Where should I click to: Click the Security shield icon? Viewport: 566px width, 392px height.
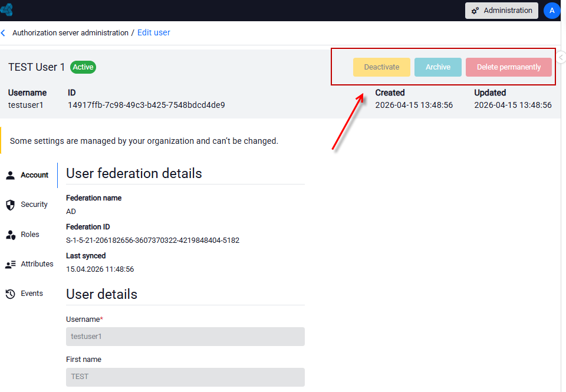click(x=11, y=205)
